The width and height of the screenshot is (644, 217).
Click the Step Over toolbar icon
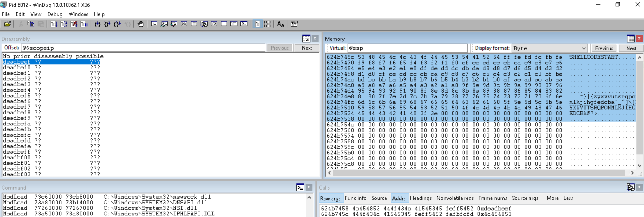tap(107, 24)
